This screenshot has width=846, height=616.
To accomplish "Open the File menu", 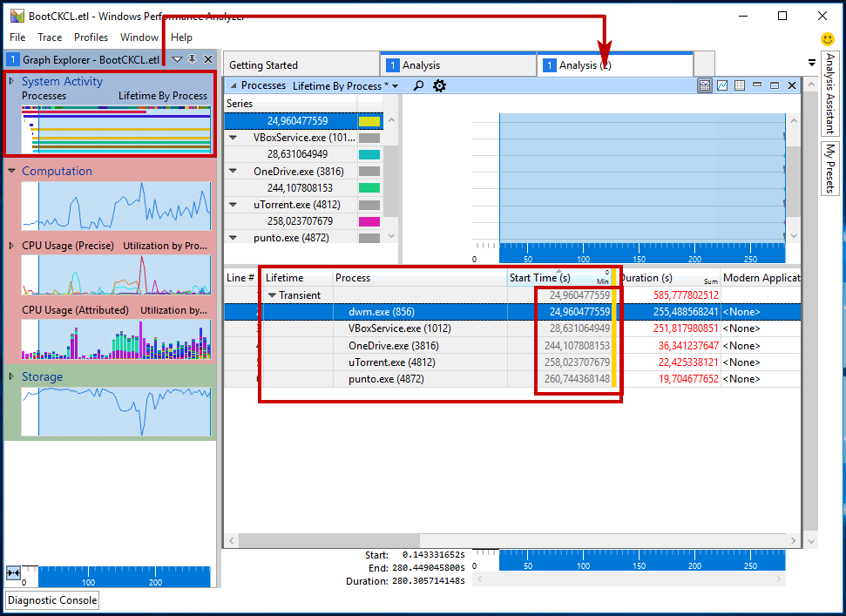I will [x=17, y=37].
